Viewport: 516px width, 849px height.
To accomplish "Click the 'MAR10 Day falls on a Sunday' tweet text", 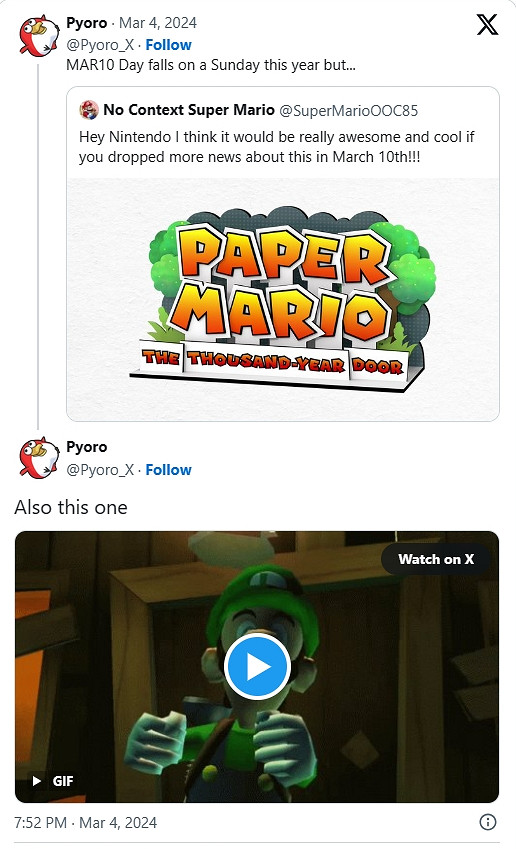I will click(211, 65).
